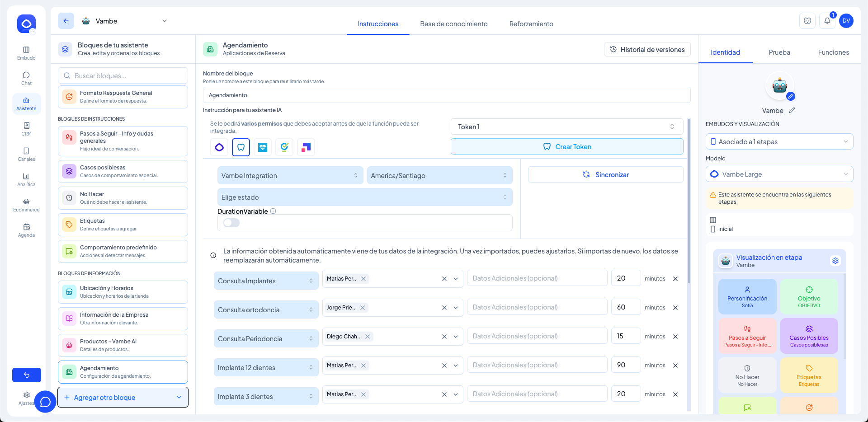Click the Buscar bloques search field
868x422 pixels.
pyautogui.click(x=123, y=76)
